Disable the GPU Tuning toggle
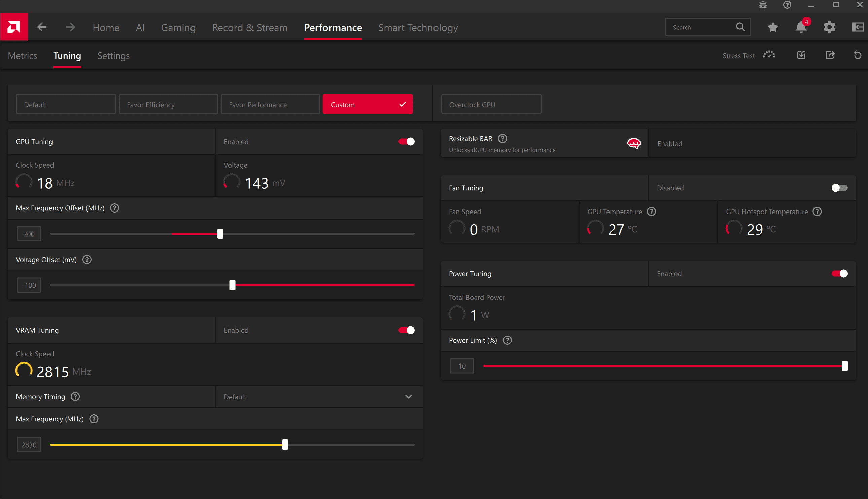The width and height of the screenshot is (868, 499). point(406,142)
